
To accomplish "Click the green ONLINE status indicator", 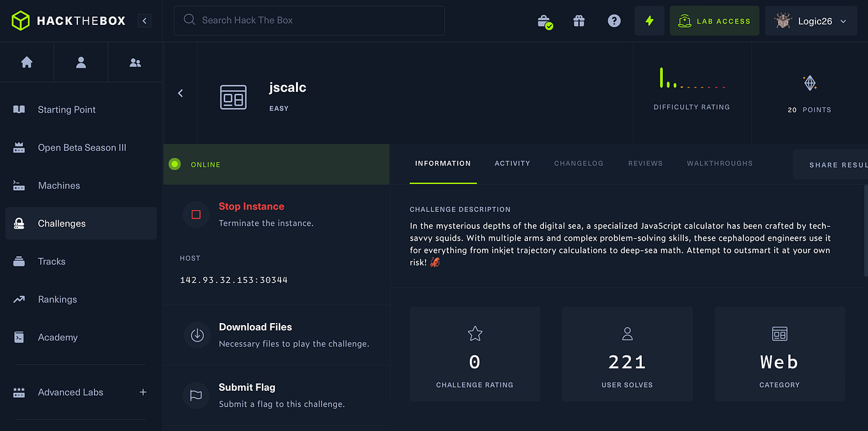I will click(x=174, y=164).
